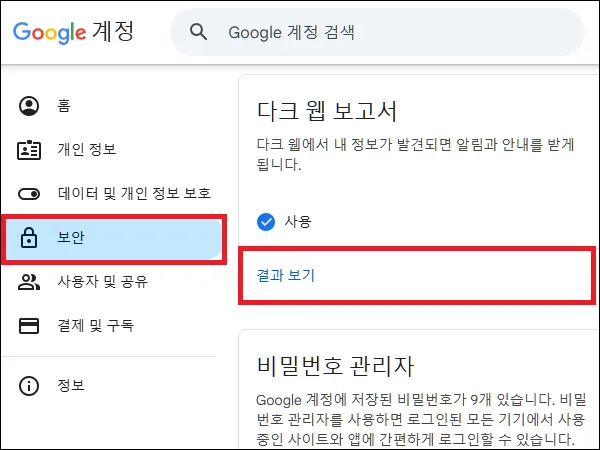600x450 pixels.
Task: Click the blue 사용 checkmark icon
Action: pos(266,222)
